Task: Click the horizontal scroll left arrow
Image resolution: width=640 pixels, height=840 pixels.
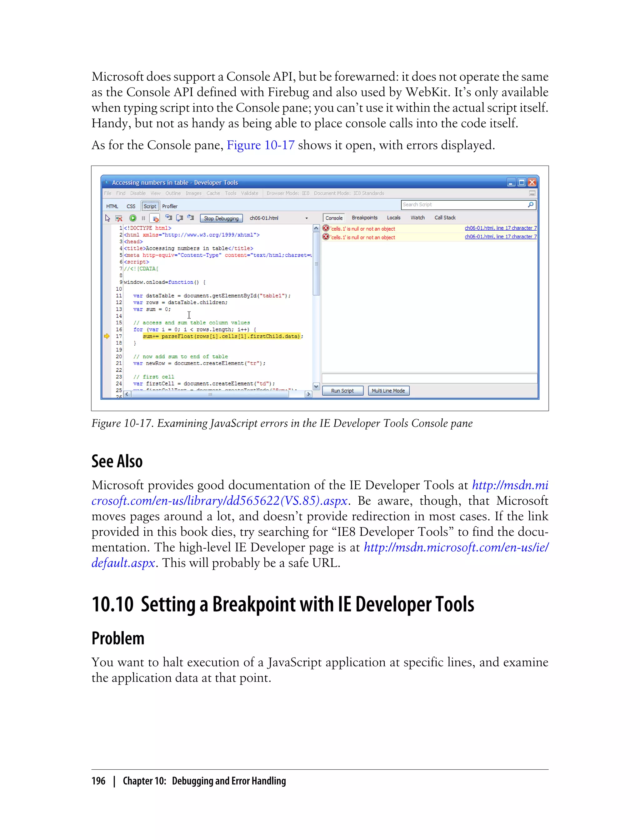Action: pos(127,394)
